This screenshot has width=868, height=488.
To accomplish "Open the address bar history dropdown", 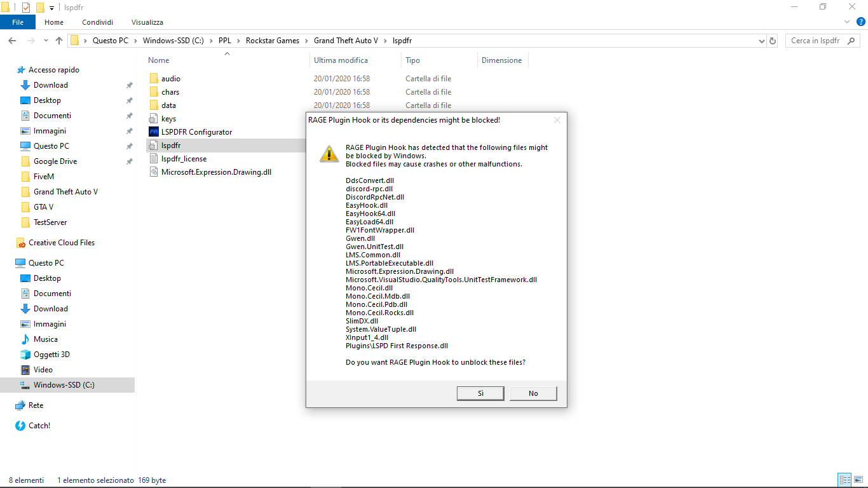I will [762, 41].
